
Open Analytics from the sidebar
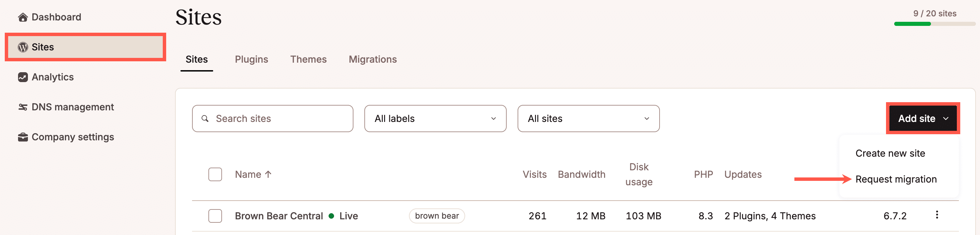click(x=52, y=77)
